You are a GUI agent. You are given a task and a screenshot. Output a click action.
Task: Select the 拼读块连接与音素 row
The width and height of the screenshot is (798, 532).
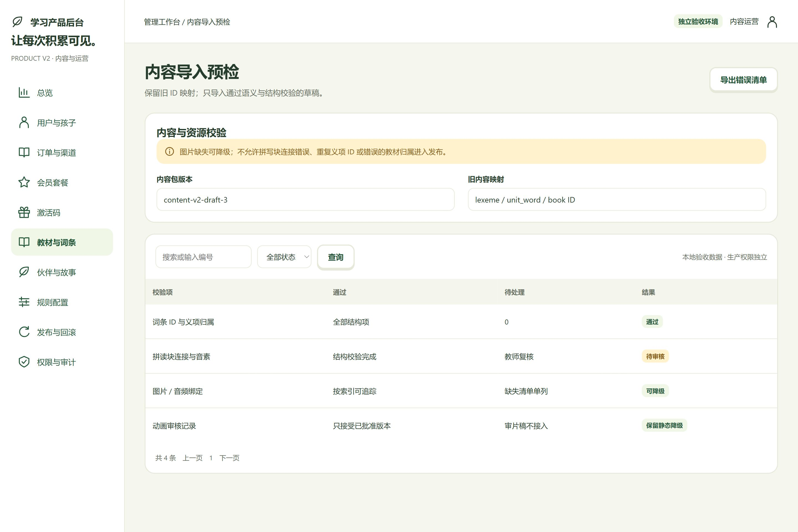pos(461,356)
